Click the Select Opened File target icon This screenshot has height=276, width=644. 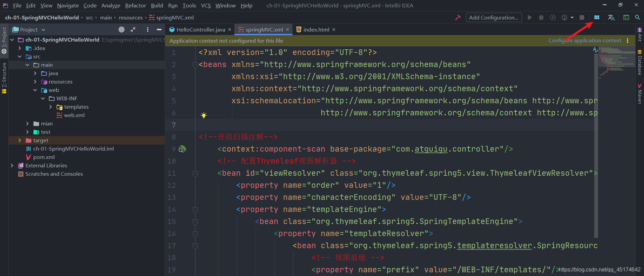pyautogui.click(x=122, y=30)
